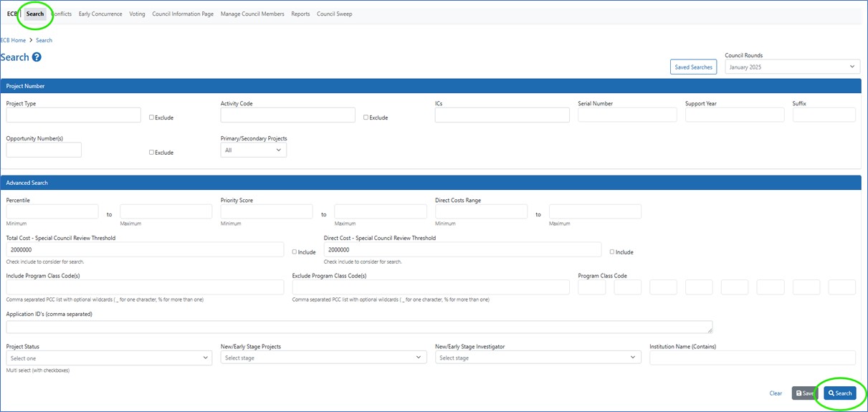Focus the Priority Score Minimum field

coord(267,211)
